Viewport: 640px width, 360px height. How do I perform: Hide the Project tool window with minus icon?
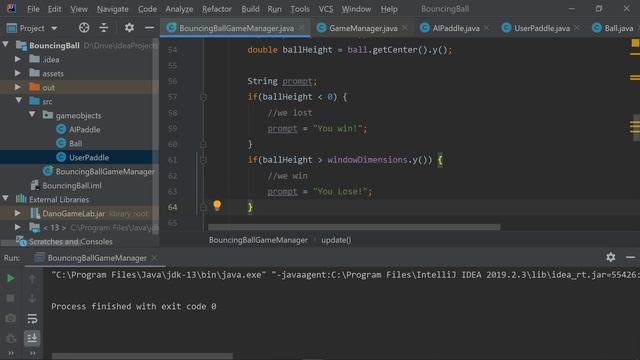pyautogui.click(x=149, y=28)
